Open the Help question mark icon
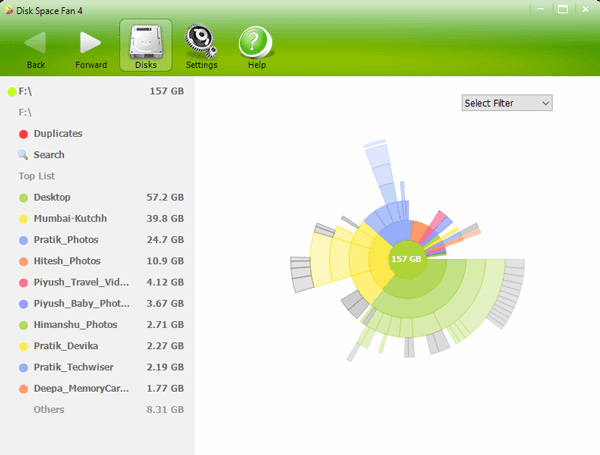The image size is (600, 455). 256,42
